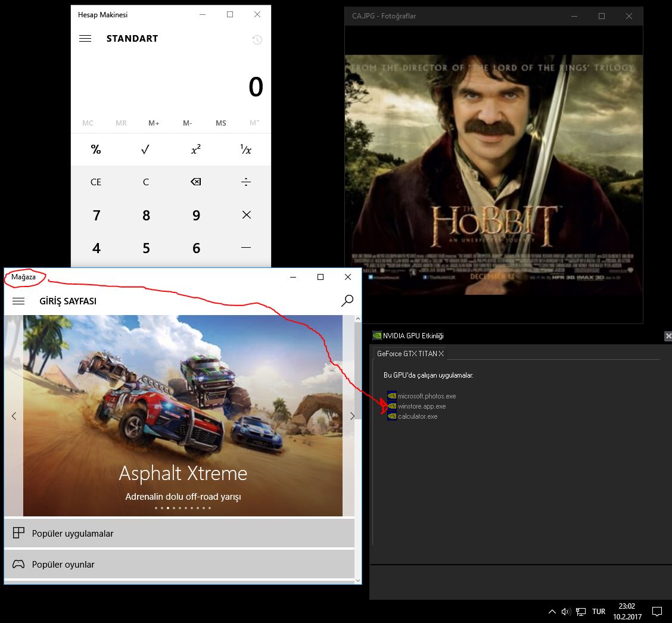Close the Mağaza store window

pos(347,277)
